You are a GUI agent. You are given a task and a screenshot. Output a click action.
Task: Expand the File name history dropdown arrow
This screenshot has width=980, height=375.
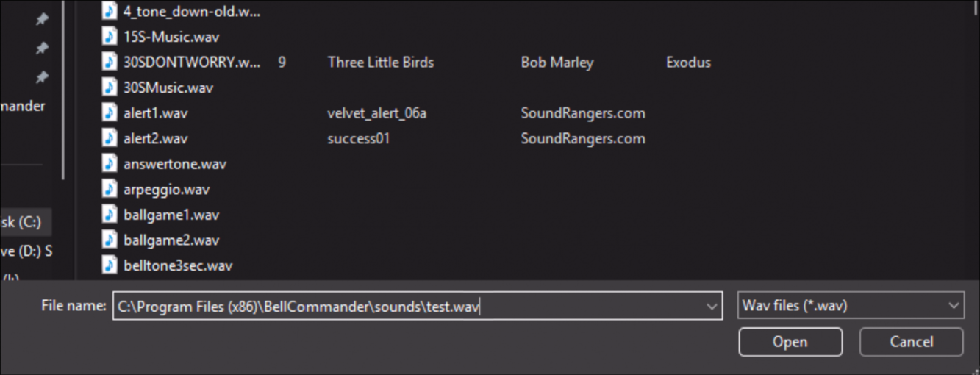[x=711, y=307]
